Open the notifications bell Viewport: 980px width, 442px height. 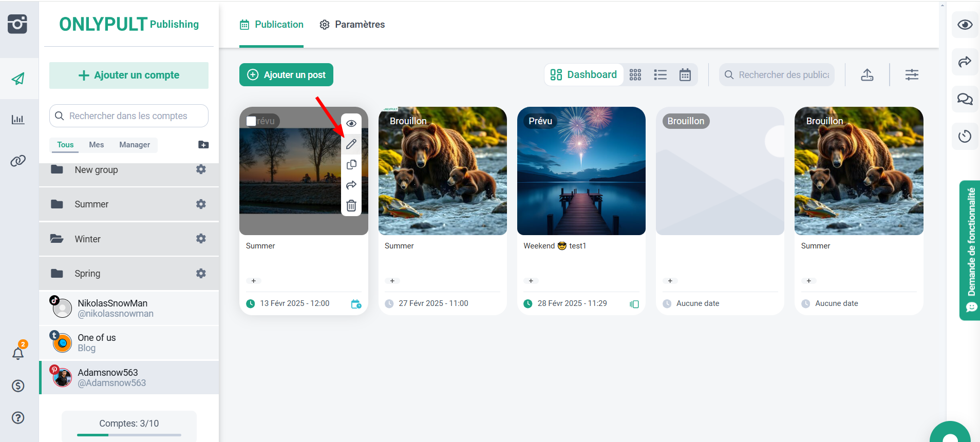[x=18, y=353]
